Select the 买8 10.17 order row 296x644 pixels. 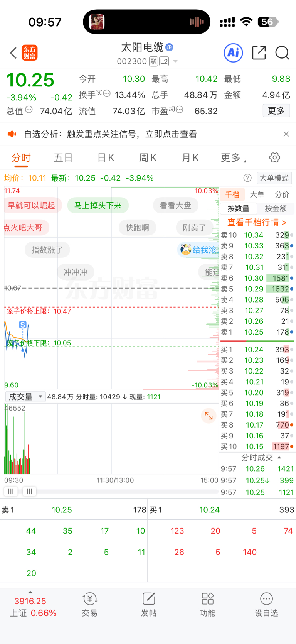click(257, 425)
